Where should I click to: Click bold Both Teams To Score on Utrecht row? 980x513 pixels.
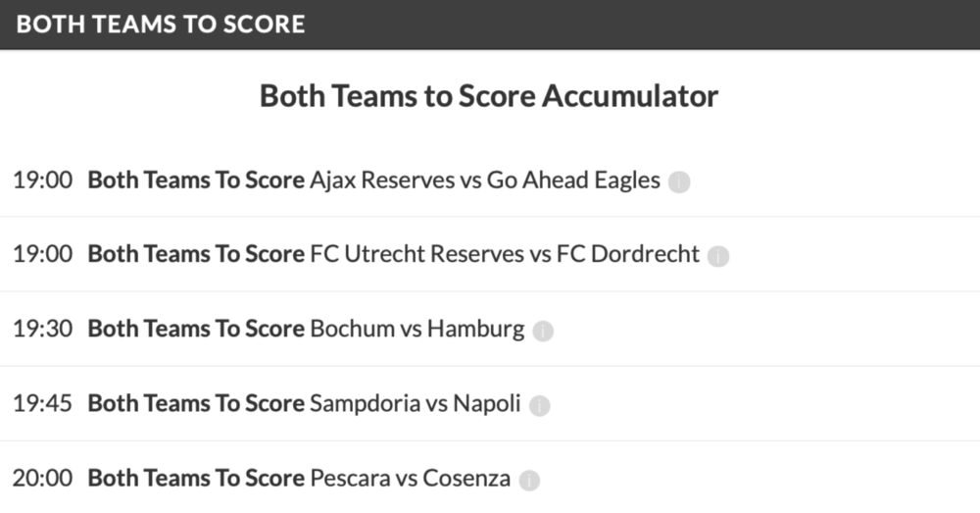point(196,254)
